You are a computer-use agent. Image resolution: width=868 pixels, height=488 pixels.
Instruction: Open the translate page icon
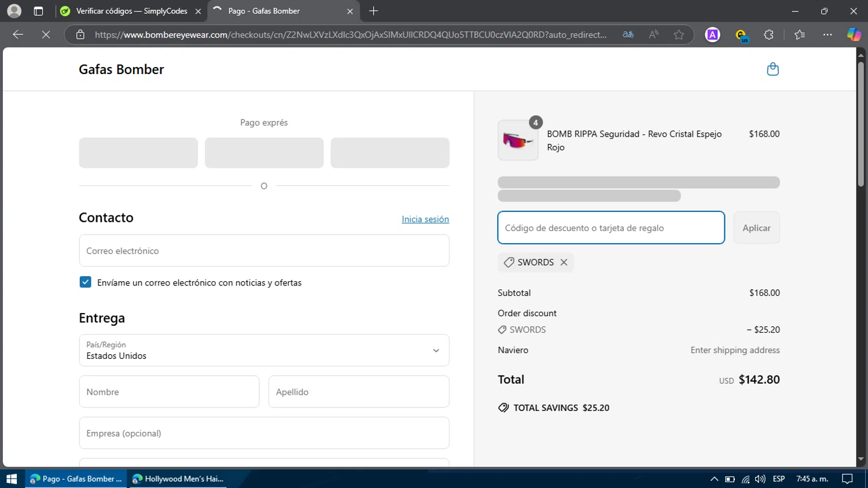point(628,35)
